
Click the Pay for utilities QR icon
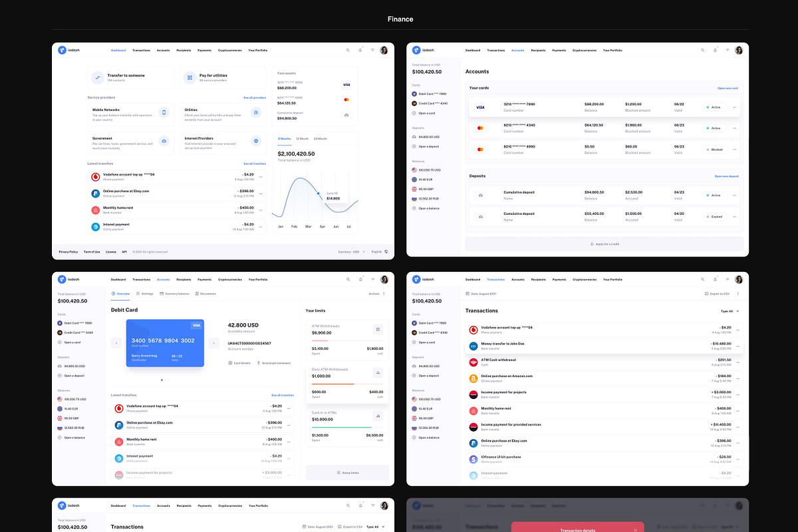pos(190,77)
